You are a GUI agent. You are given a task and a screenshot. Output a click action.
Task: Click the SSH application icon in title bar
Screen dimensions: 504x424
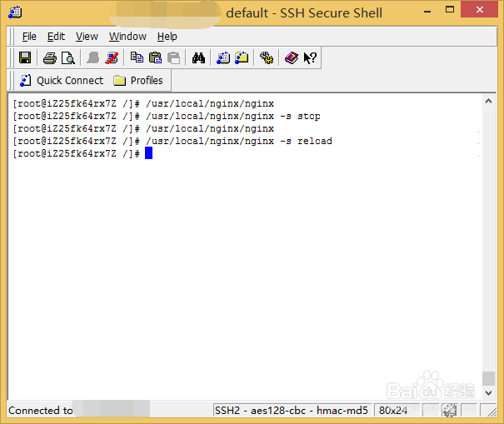click(x=15, y=12)
